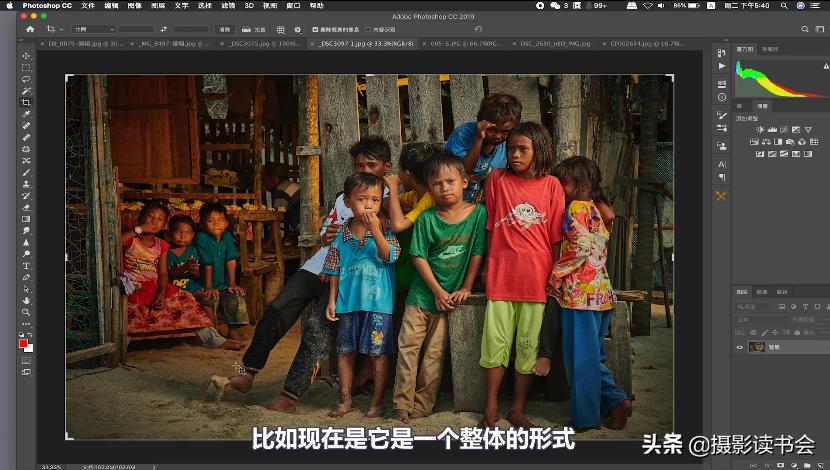830x470 pixels.
Task: Open crop overlay grid options
Action: (281, 30)
